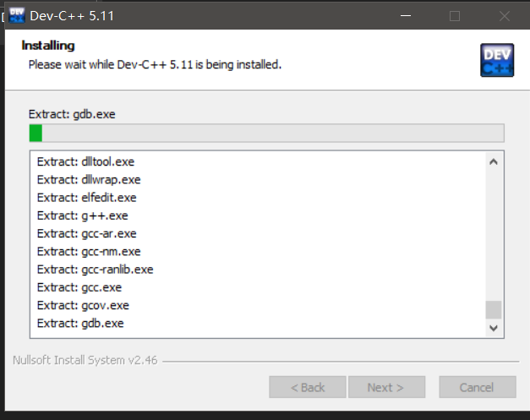Click the Cancel button
The image size is (530, 420).
click(x=477, y=387)
